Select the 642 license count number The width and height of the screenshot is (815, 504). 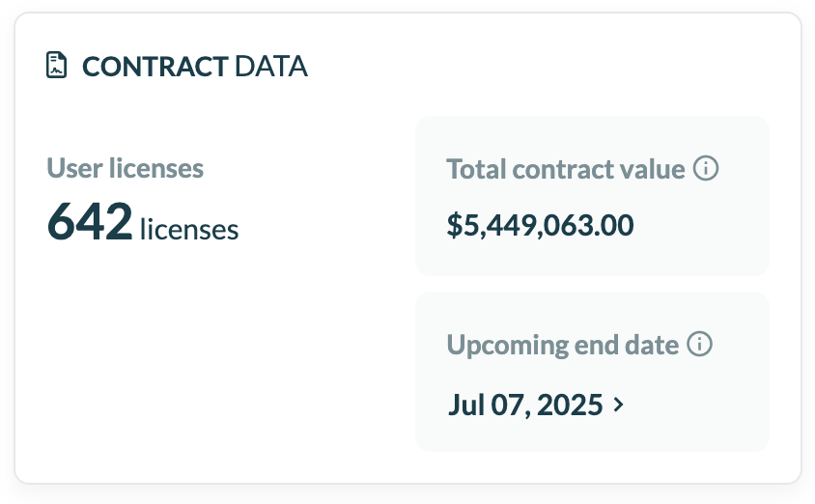click(x=90, y=221)
